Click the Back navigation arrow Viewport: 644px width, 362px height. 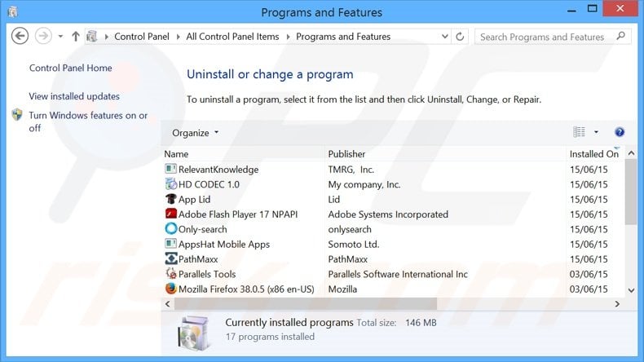pyautogui.click(x=20, y=36)
